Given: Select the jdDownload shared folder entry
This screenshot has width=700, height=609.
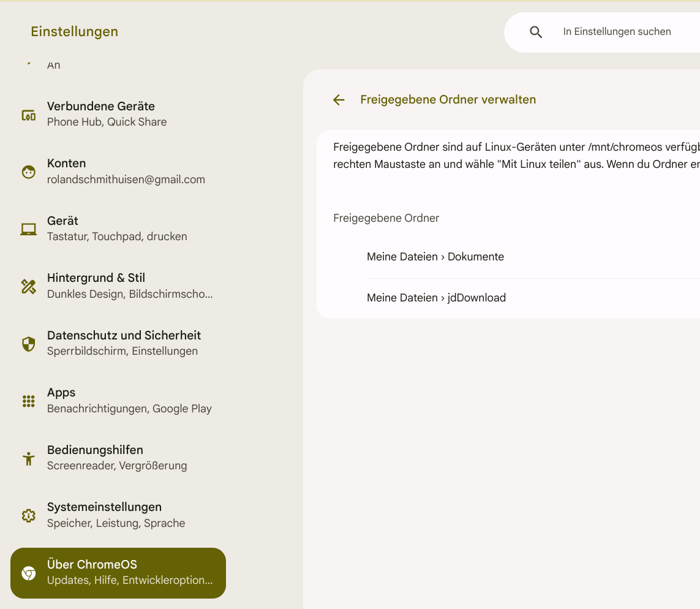Looking at the screenshot, I should click(x=436, y=298).
